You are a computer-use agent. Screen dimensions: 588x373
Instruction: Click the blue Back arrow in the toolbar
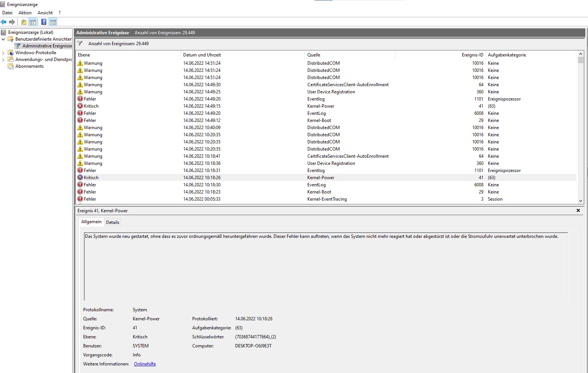tap(4, 22)
